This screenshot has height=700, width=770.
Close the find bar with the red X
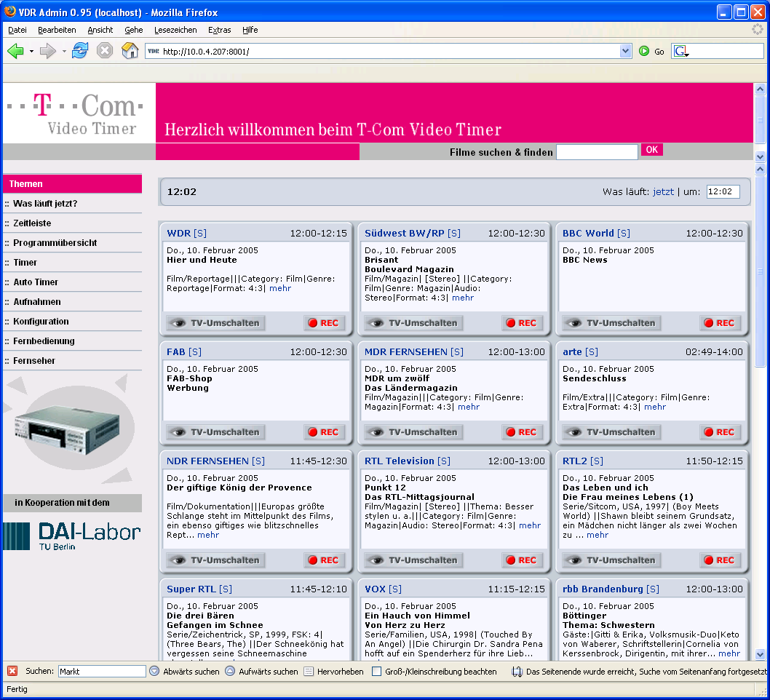point(12,671)
